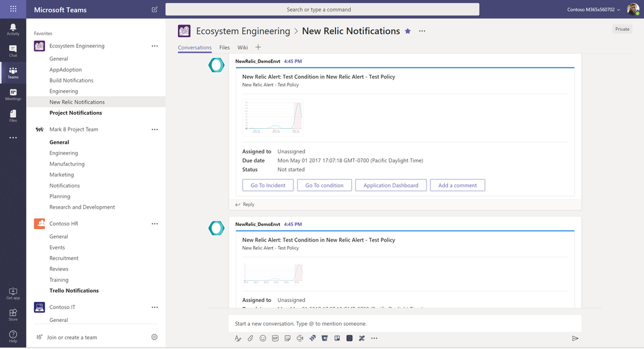Toggle the favorite star for the channel

(x=407, y=31)
